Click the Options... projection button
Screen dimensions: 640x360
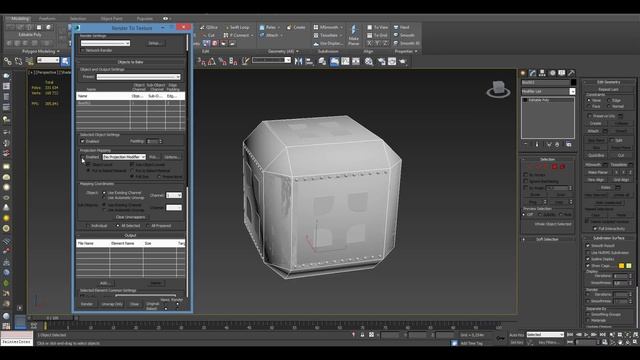pos(172,157)
